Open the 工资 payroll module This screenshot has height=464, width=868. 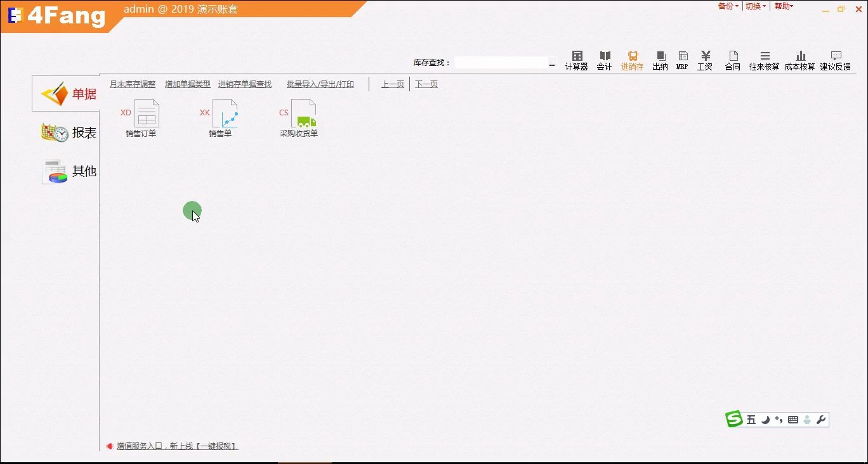tap(704, 59)
